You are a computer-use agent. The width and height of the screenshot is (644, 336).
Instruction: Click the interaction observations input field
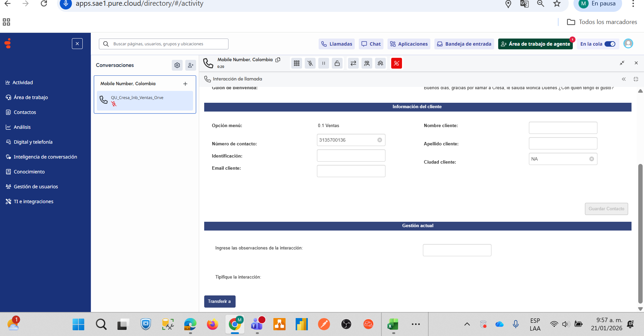[x=457, y=250]
